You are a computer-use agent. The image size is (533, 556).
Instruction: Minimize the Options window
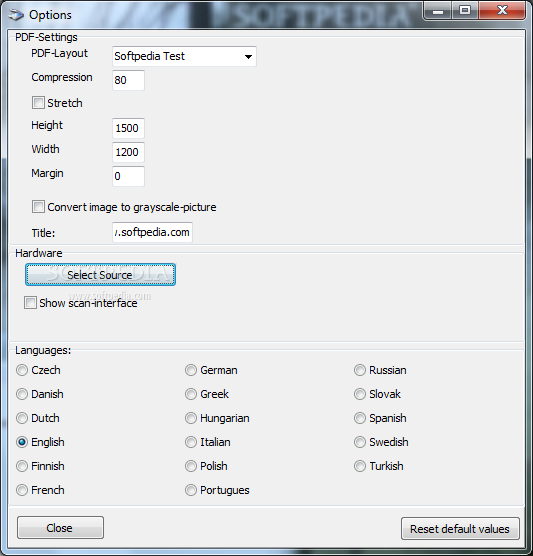pos(438,11)
